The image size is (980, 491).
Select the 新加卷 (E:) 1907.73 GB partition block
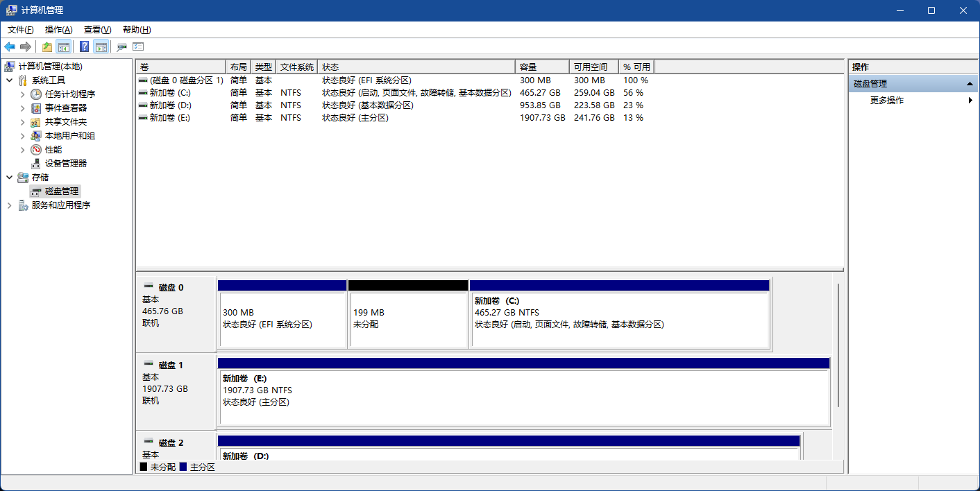click(524, 392)
